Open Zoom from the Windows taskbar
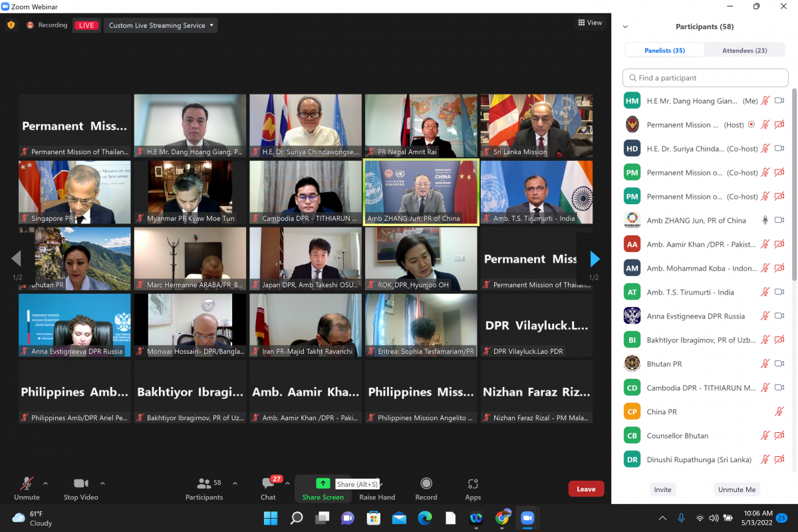 tap(527, 518)
